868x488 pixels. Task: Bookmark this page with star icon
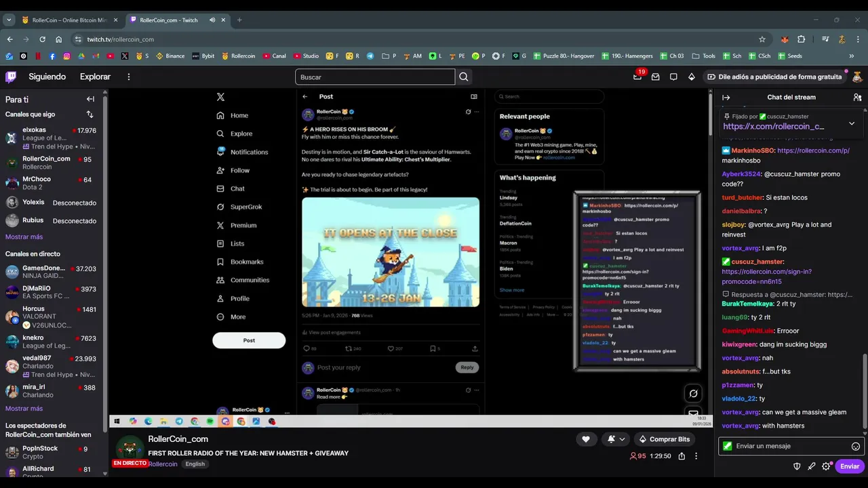[762, 39]
